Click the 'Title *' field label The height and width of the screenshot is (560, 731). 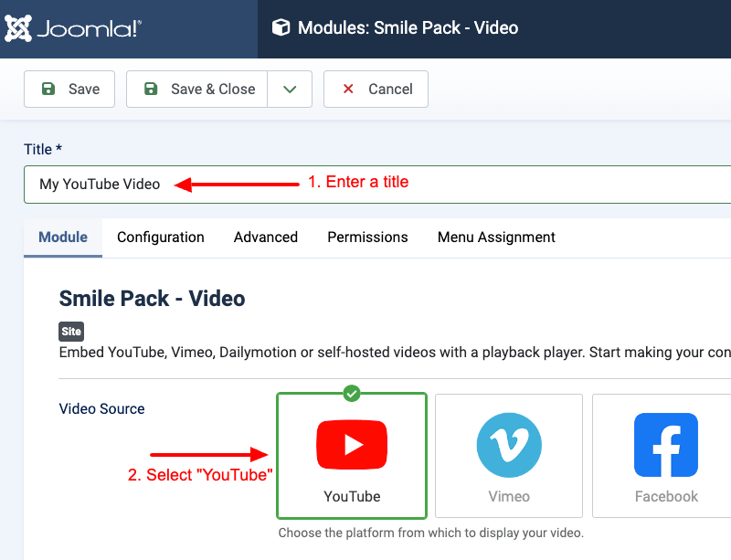[x=43, y=149]
